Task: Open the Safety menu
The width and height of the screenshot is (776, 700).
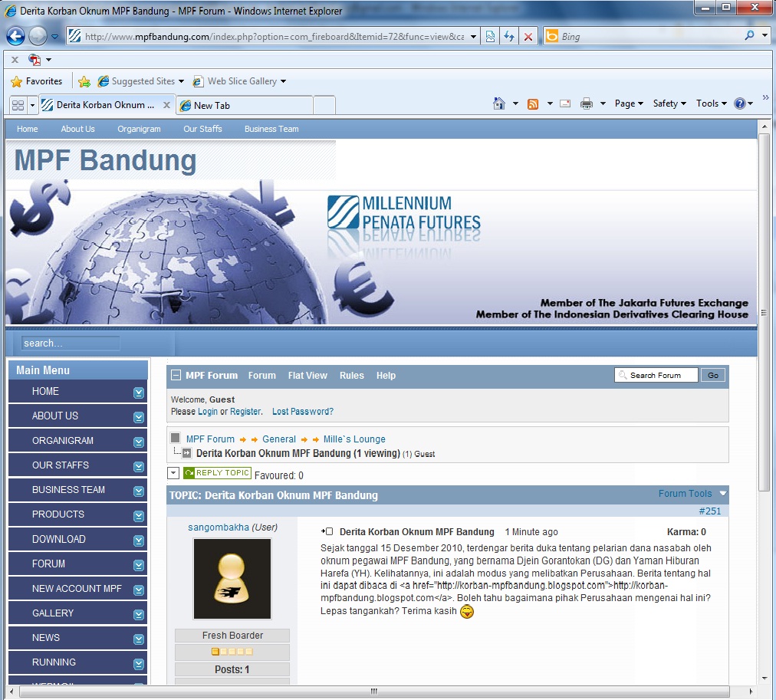Action: coord(669,104)
